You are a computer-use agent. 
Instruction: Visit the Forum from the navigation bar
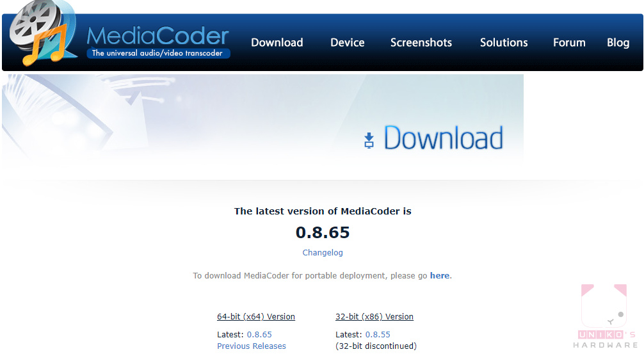tap(569, 43)
